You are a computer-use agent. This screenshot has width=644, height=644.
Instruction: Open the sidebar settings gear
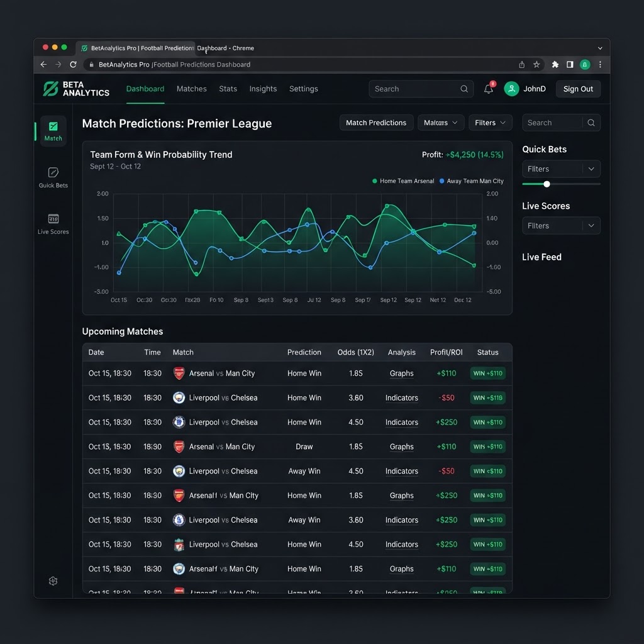53,580
